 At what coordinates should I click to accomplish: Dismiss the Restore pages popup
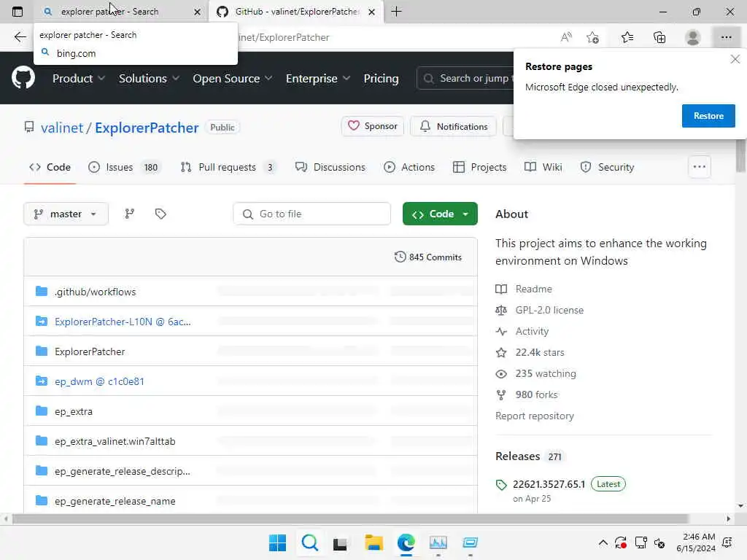coord(735,59)
